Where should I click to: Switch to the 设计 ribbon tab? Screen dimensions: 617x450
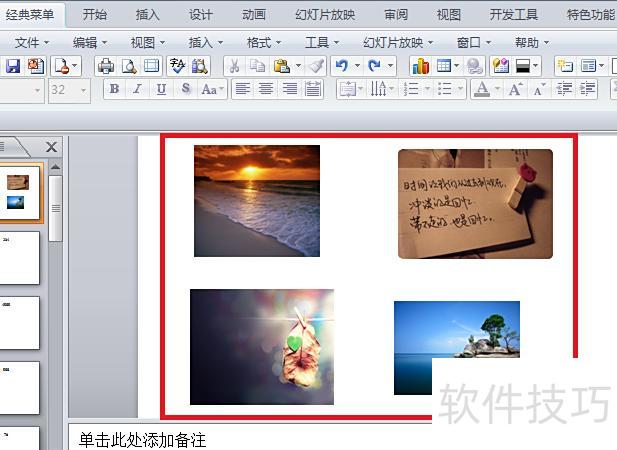pyautogui.click(x=200, y=15)
